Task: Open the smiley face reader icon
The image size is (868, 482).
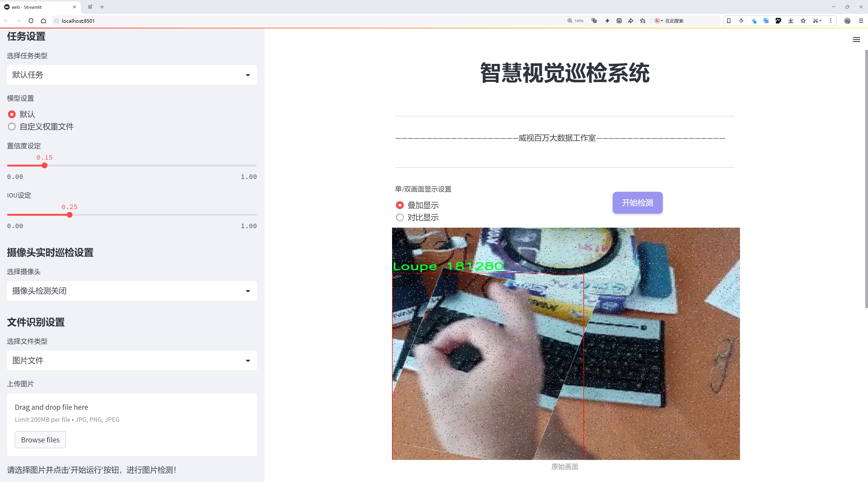Action: point(619,21)
